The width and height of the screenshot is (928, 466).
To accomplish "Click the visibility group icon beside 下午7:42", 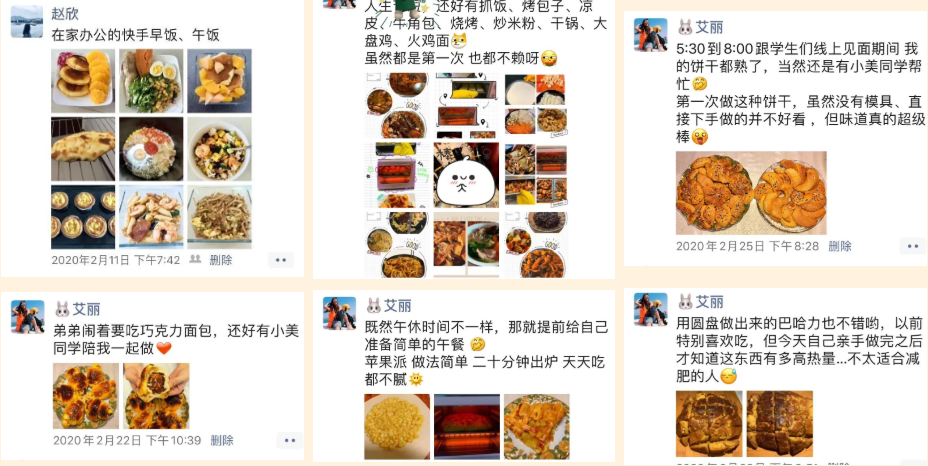I will (195, 259).
